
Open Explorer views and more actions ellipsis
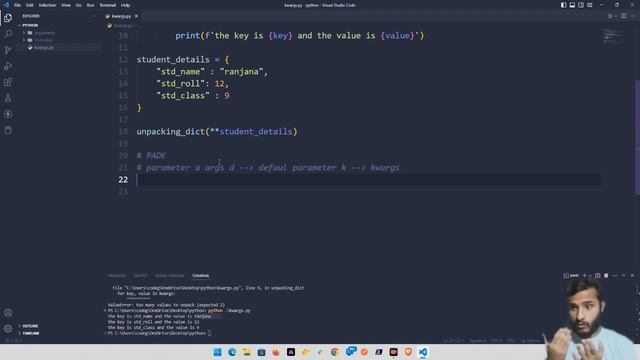pos(93,16)
